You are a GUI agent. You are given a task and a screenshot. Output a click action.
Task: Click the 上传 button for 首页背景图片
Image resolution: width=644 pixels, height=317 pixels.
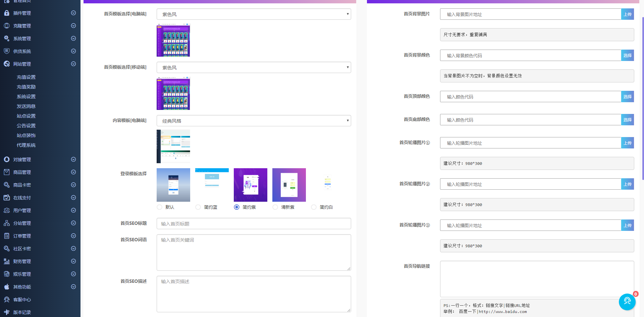point(627,14)
